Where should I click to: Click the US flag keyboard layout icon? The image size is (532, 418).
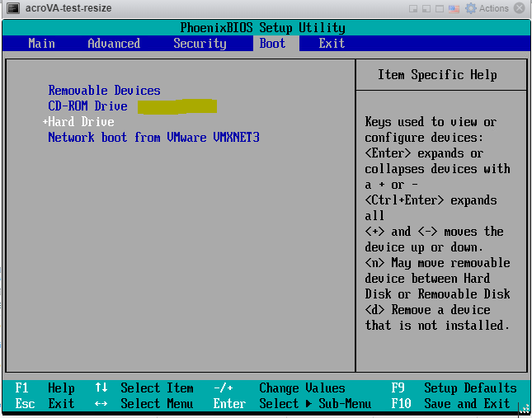click(454, 8)
